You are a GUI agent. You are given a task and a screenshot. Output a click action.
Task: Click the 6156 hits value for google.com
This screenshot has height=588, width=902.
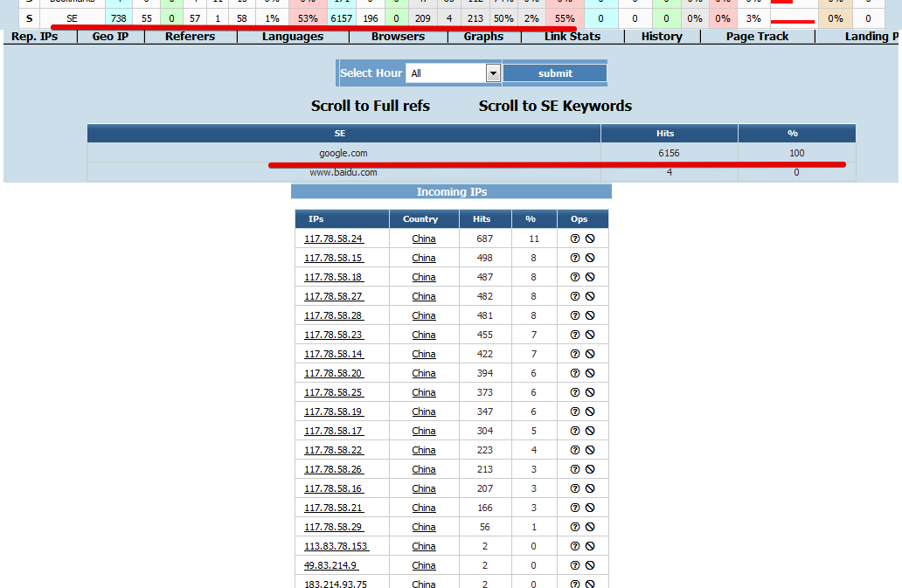click(x=669, y=153)
